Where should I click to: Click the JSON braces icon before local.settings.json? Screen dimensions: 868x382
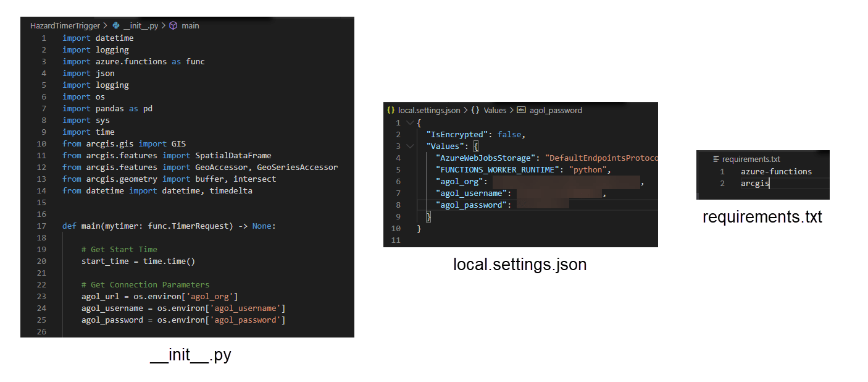tap(391, 111)
